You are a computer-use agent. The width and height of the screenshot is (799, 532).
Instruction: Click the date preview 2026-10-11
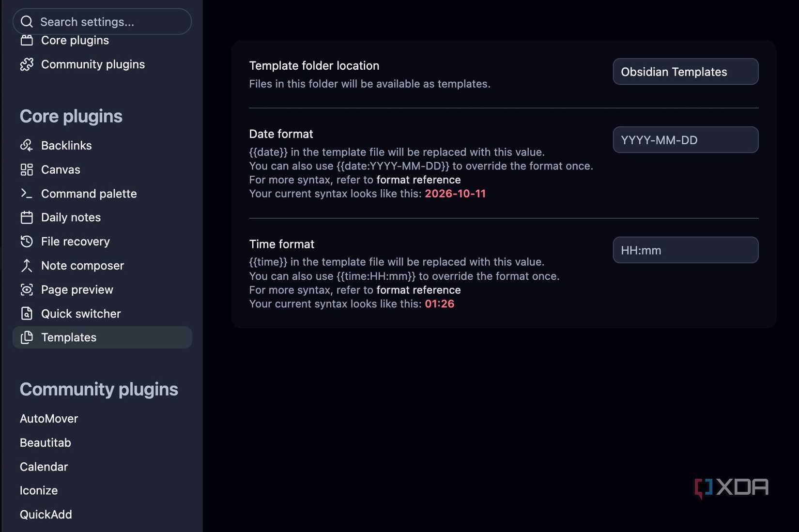[455, 194]
